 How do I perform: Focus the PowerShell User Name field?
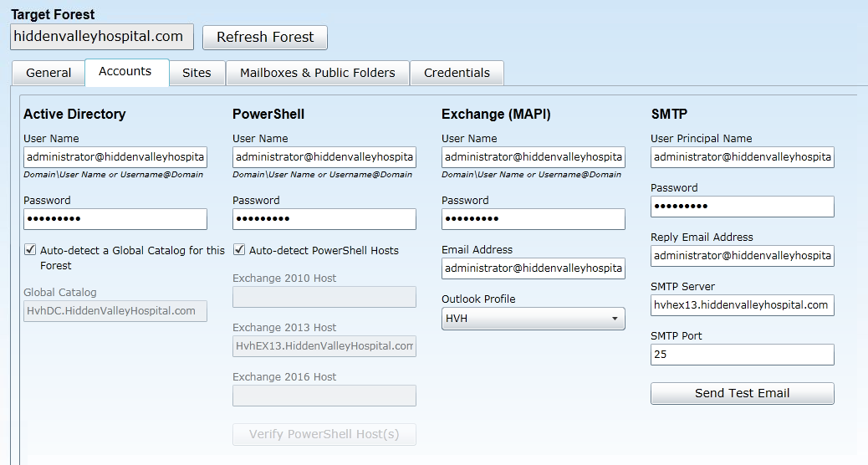tap(324, 157)
